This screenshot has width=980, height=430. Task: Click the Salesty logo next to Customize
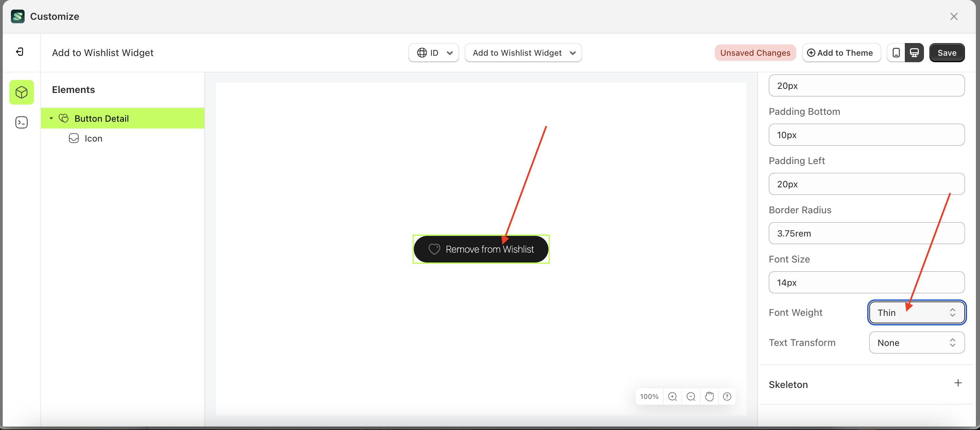17,16
